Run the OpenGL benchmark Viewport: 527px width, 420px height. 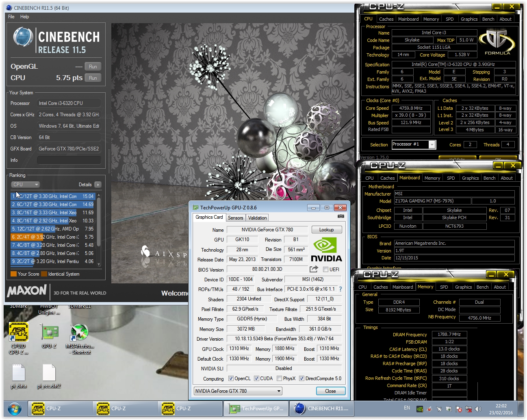point(93,67)
